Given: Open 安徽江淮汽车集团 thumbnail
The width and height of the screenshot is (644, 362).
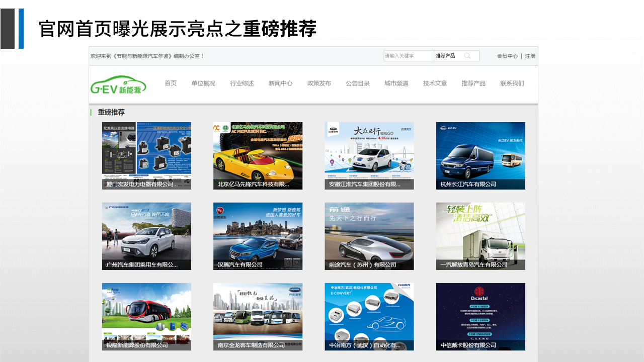Looking at the screenshot, I should click(369, 156).
